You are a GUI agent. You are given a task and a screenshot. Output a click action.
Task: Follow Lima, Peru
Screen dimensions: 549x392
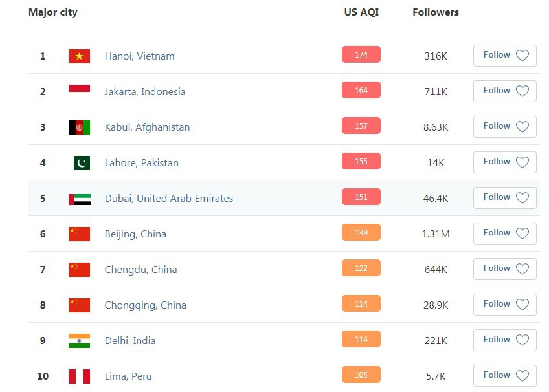(x=504, y=376)
